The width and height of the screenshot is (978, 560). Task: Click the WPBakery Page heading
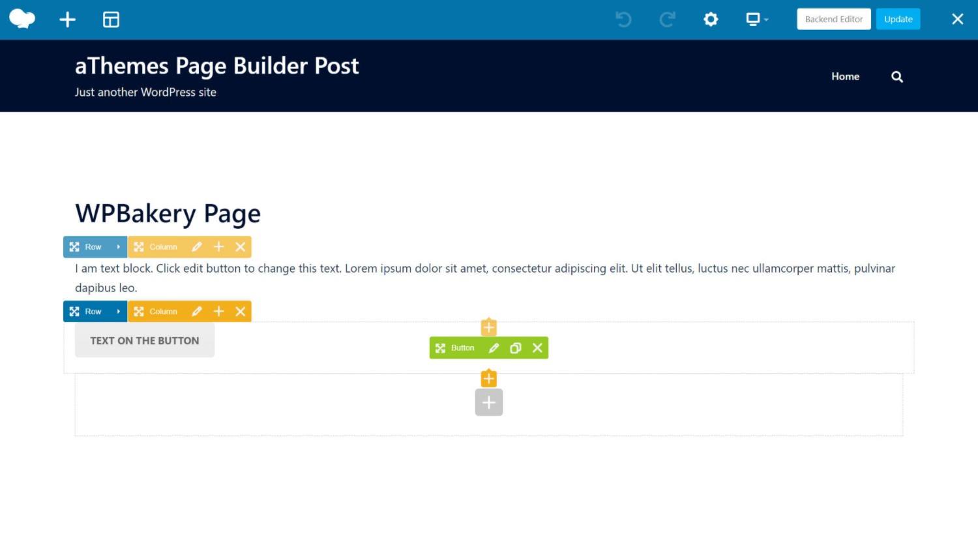click(168, 214)
